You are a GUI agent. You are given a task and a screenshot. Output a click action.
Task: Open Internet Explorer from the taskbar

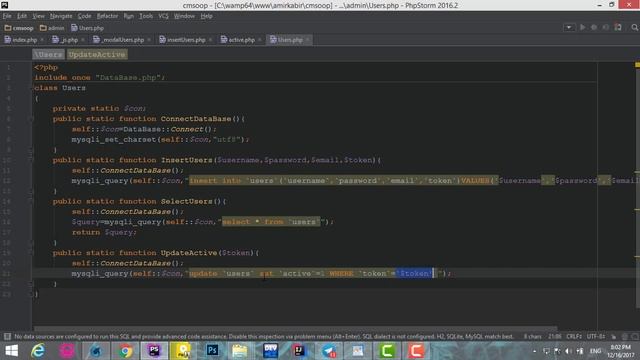pos(38,351)
